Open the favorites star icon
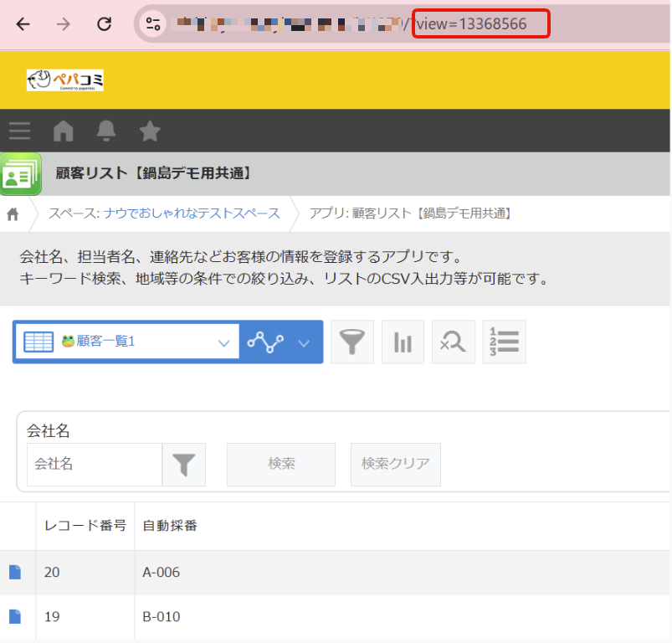 click(x=150, y=131)
